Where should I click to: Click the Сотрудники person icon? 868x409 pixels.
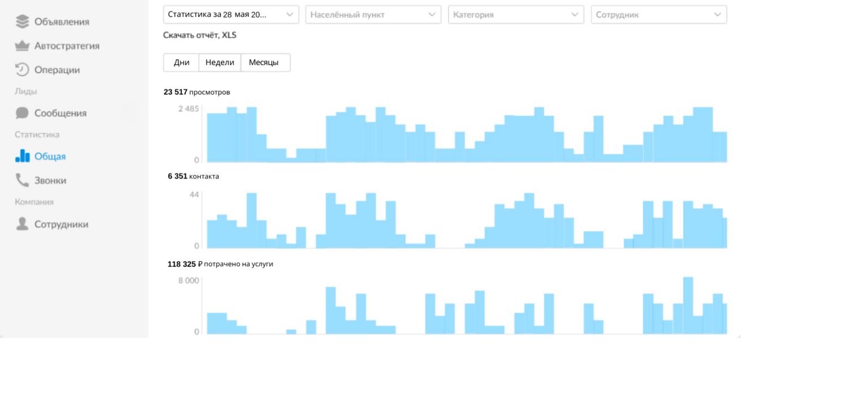pyautogui.click(x=22, y=224)
